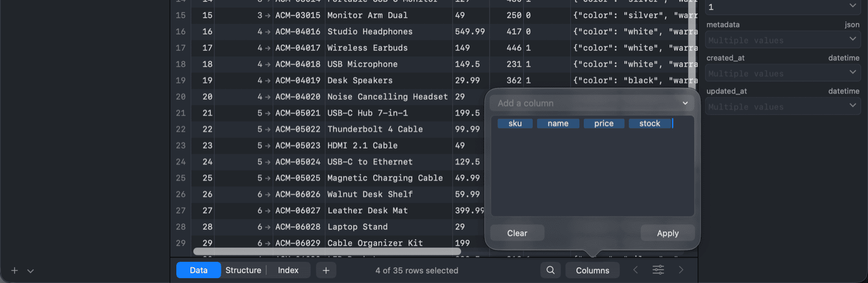Select the sku column token
The image size is (868, 283).
coord(515,123)
